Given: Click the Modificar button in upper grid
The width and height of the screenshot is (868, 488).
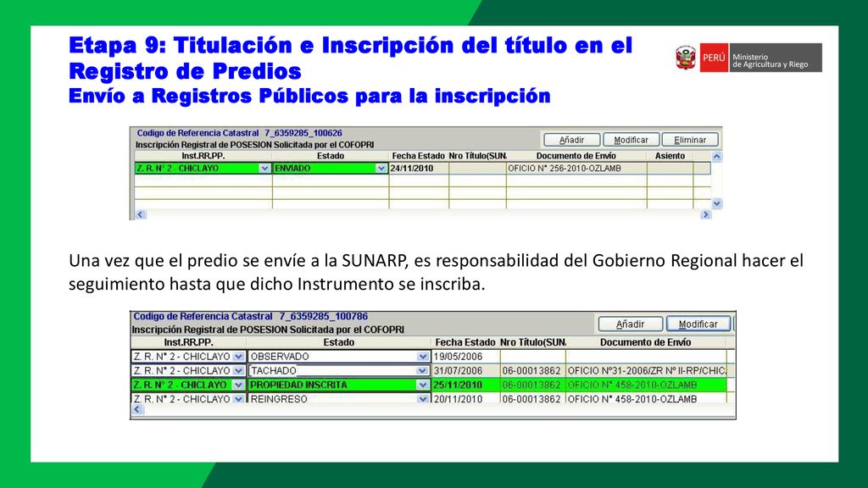Looking at the screenshot, I should (x=631, y=140).
